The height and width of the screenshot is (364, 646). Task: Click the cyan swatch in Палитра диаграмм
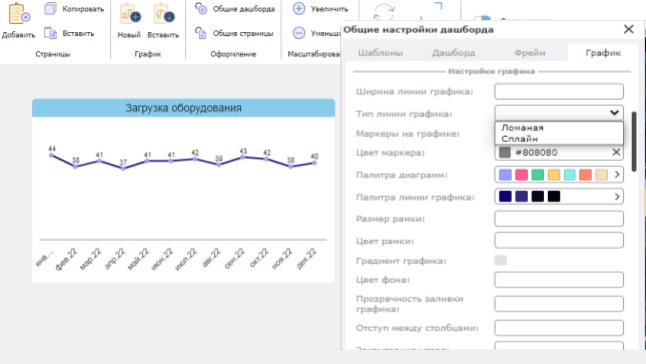570,175
